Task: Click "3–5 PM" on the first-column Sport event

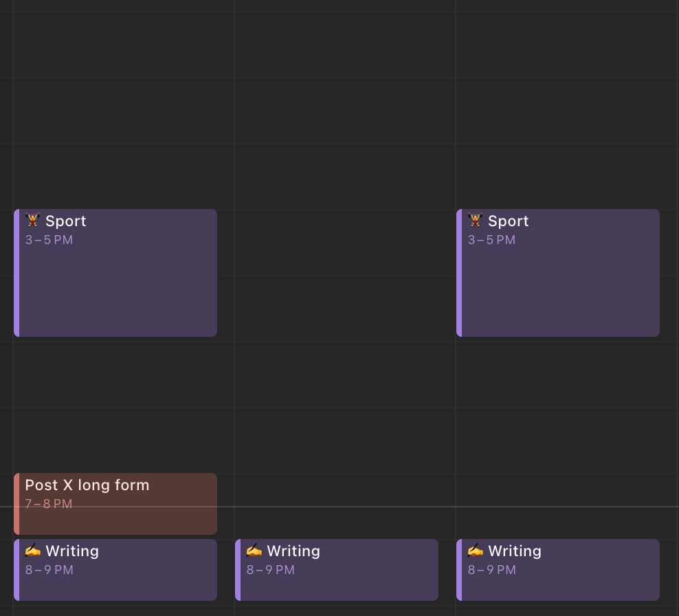Action: point(49,239)
